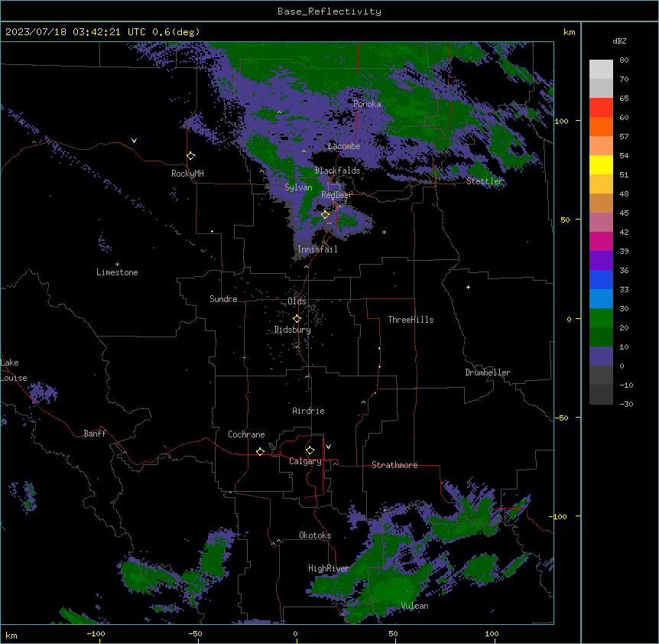Image resolution: width=659 pixels, height=644 pixels.
Task: Pick the light gray 80-70 dBZ swatch
Action: 601,70
